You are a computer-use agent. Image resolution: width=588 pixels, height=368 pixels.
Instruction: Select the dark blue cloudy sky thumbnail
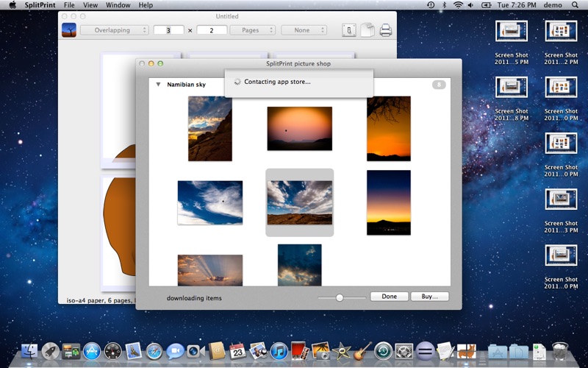point(300,265)
